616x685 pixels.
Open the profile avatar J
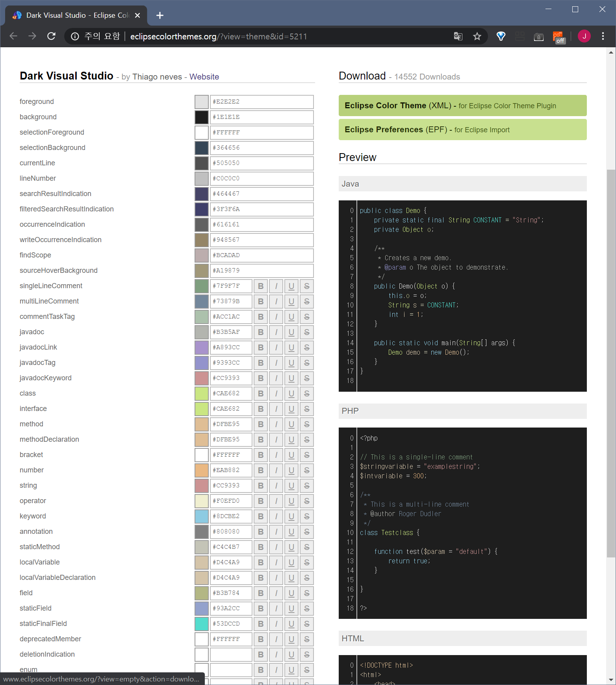[584, 36]
